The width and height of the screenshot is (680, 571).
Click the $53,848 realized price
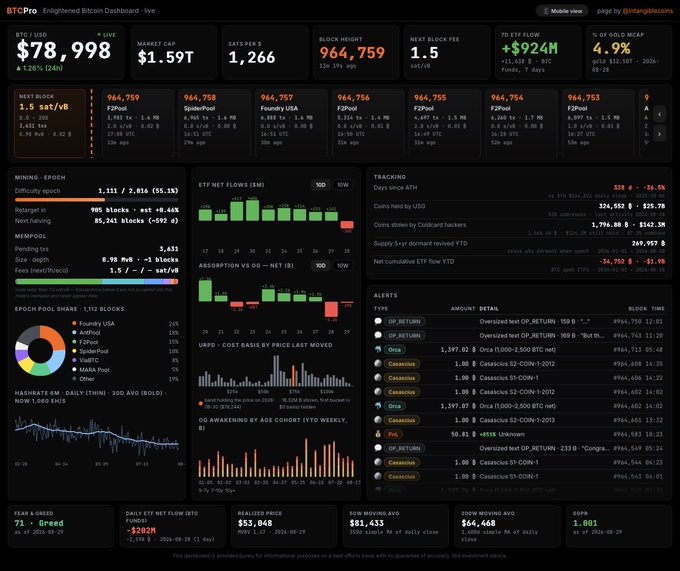pyautogui.click(x=255, y=523)
